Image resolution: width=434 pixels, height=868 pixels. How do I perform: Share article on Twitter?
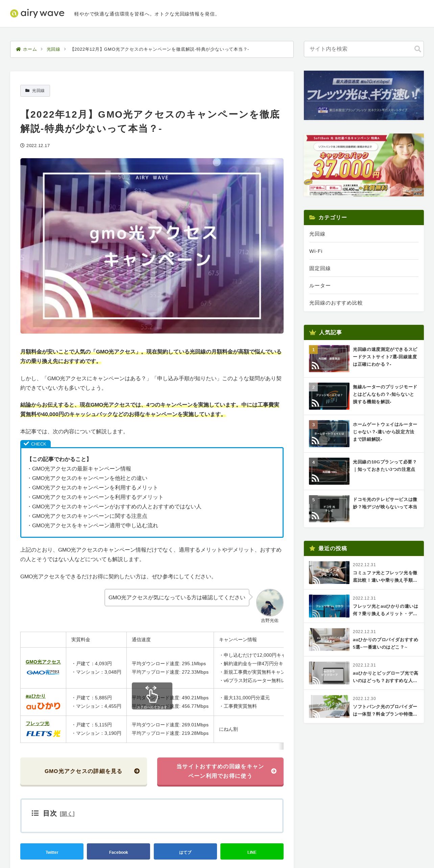52,851
